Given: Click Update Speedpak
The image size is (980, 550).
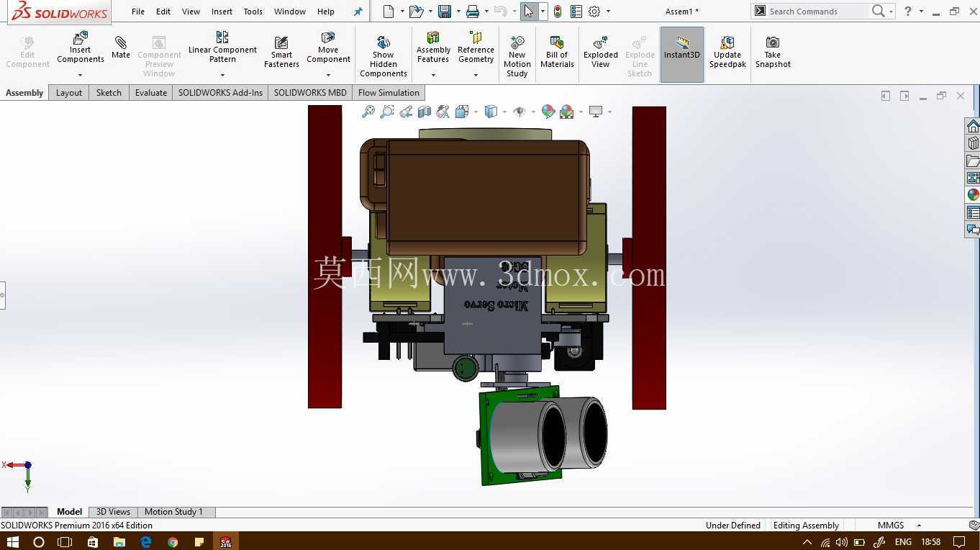Looking at the screenshot, I should pyautogui.click(x=727, y=53).
